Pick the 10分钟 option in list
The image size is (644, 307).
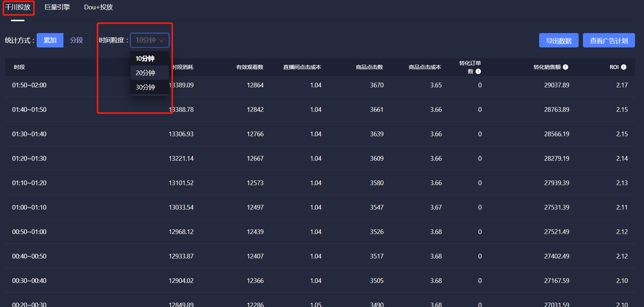pos(145,59)
